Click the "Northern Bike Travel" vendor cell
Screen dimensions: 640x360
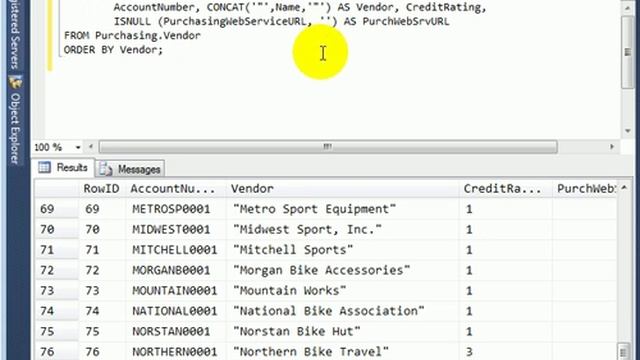coord(342,351)
